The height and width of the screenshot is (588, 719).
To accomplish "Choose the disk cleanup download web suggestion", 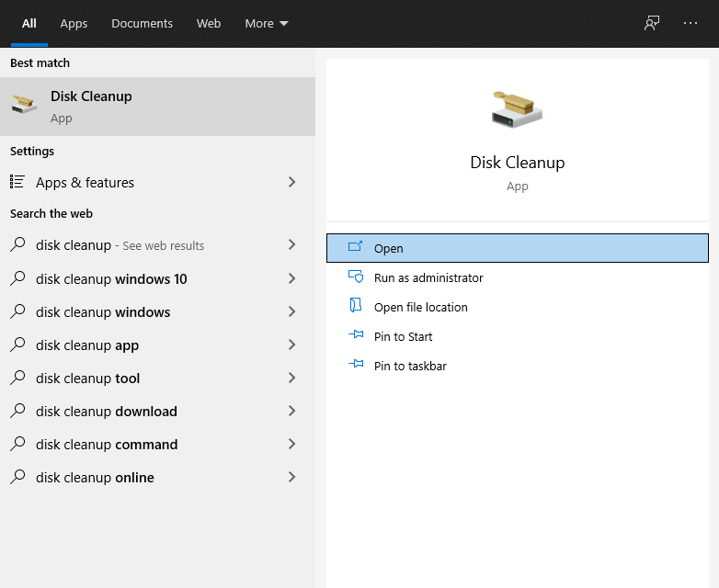I will [x=107, y=412].
